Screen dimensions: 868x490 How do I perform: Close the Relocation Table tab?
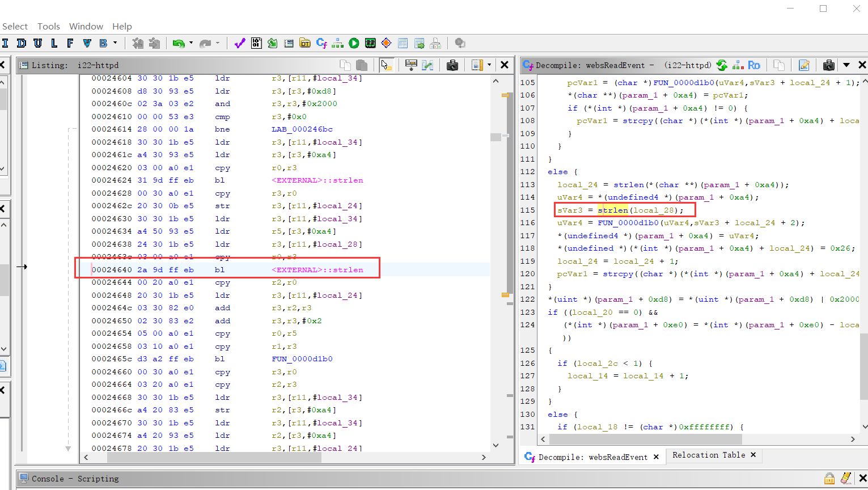(x=753, y=455)
